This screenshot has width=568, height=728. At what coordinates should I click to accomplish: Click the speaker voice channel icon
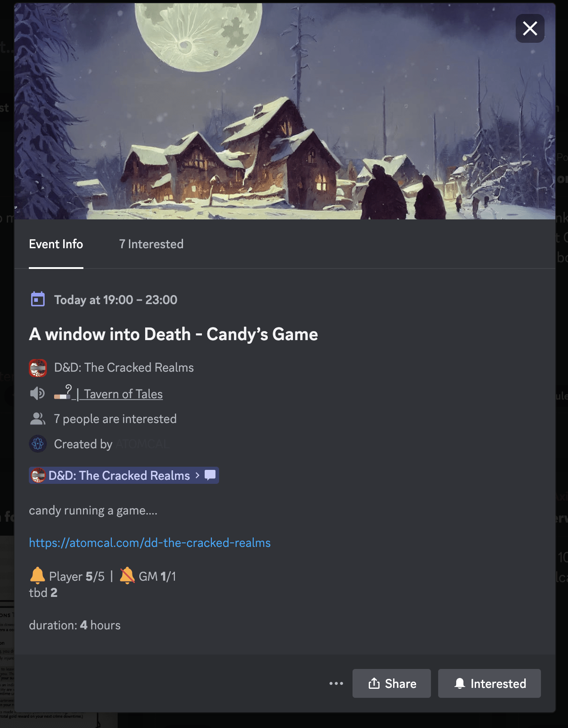37,394
